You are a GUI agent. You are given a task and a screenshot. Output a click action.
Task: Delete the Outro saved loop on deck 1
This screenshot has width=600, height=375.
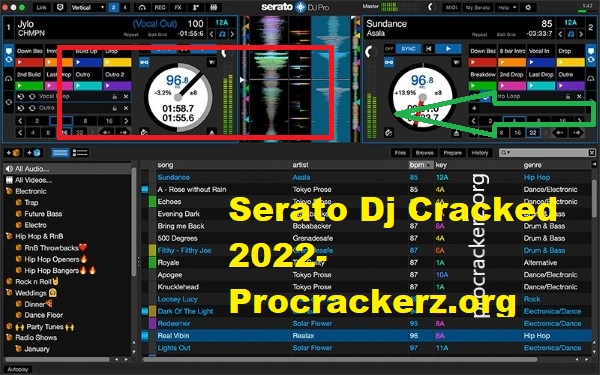point(126,108)
